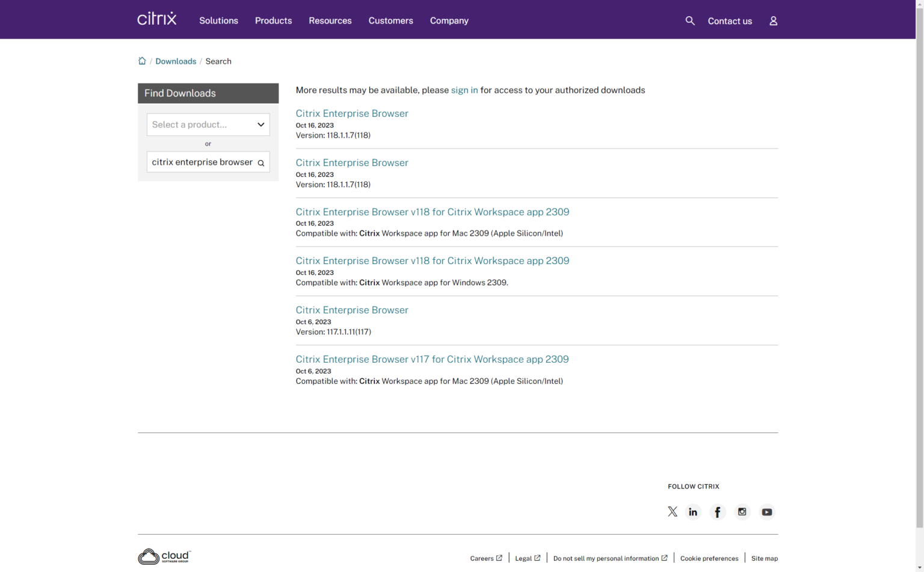Open the Products menu
Viewport: 924px width, 572px height.
273,20
